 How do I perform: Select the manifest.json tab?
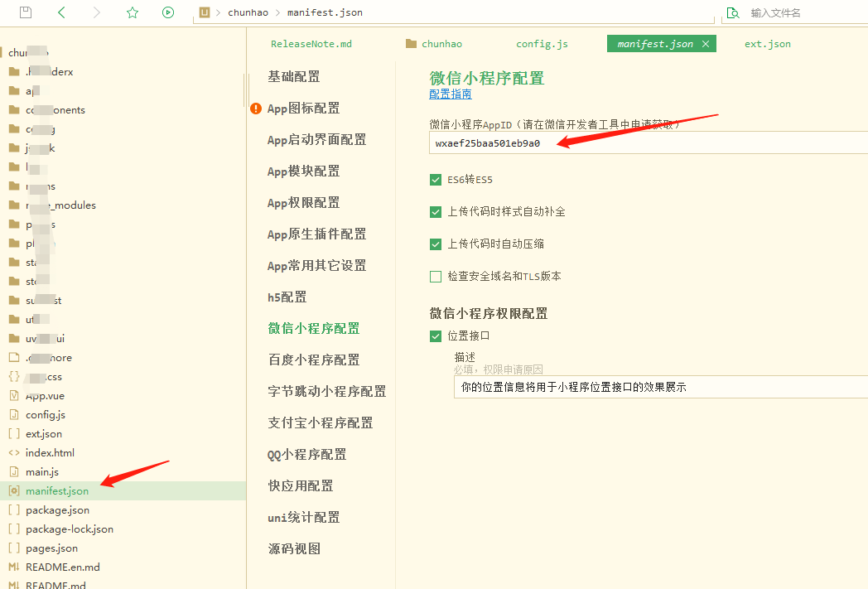click(x=655, y=44)
